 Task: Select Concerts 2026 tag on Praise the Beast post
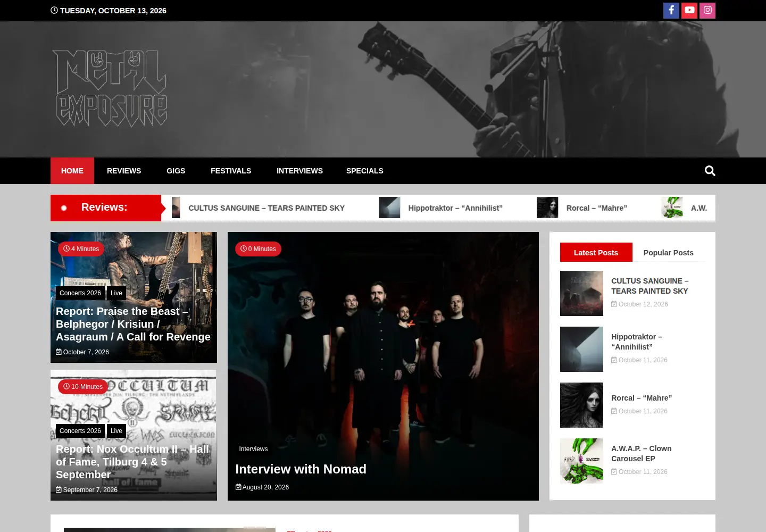(x=80, y=293)
